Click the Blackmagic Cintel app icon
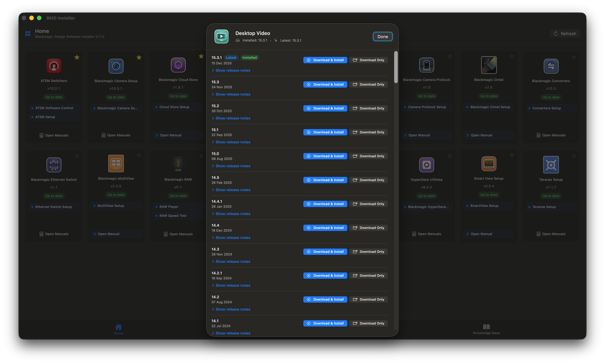 tap(489, 65)
